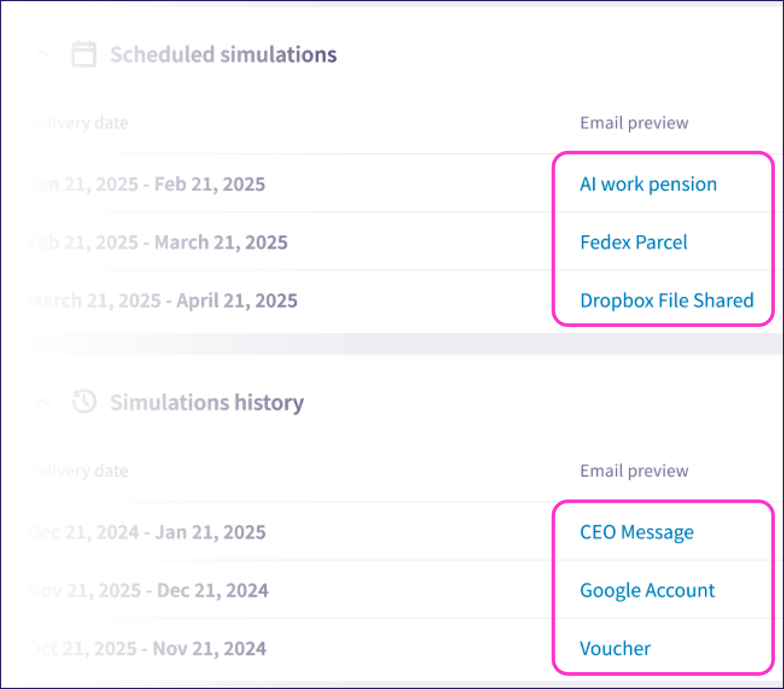Open the Fedex Parcel email preview
Viewport: 784px width, 689px height.
point(633,243)
